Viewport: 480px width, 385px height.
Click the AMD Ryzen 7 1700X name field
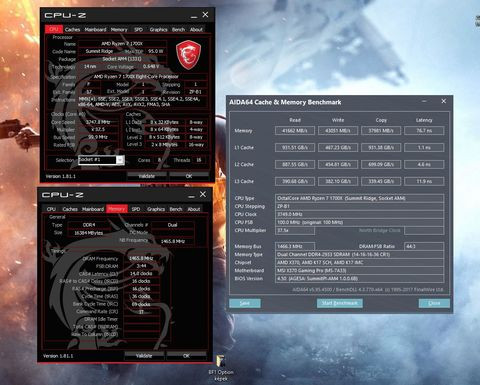pyautogui.click(x=122, y=44)
